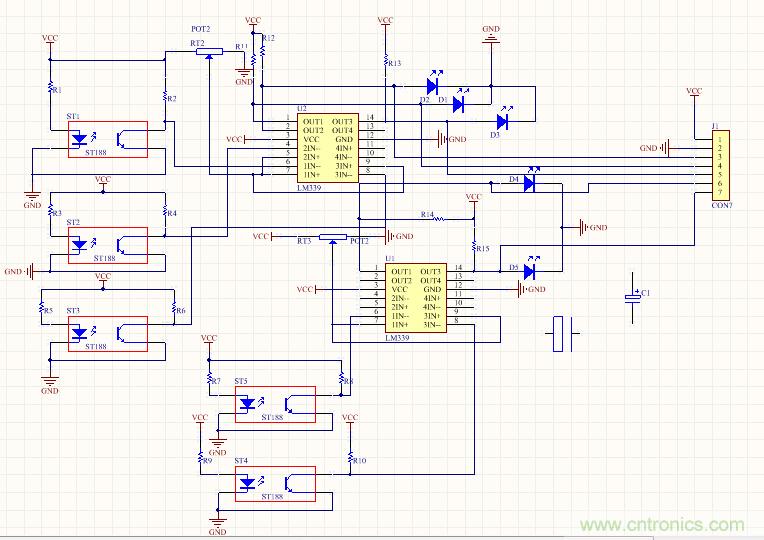Click the D4 LED symbol

click(529, 183)
